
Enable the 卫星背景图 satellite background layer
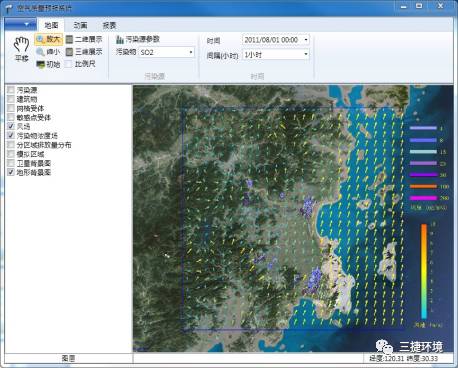11,163
